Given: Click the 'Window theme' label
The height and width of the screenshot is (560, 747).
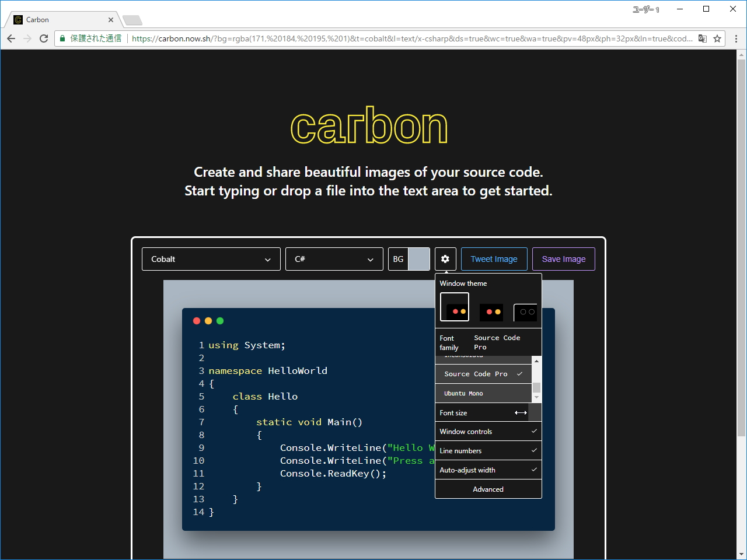Looking at the screenshot, I should pyautogui.click(x=463, y=283).
